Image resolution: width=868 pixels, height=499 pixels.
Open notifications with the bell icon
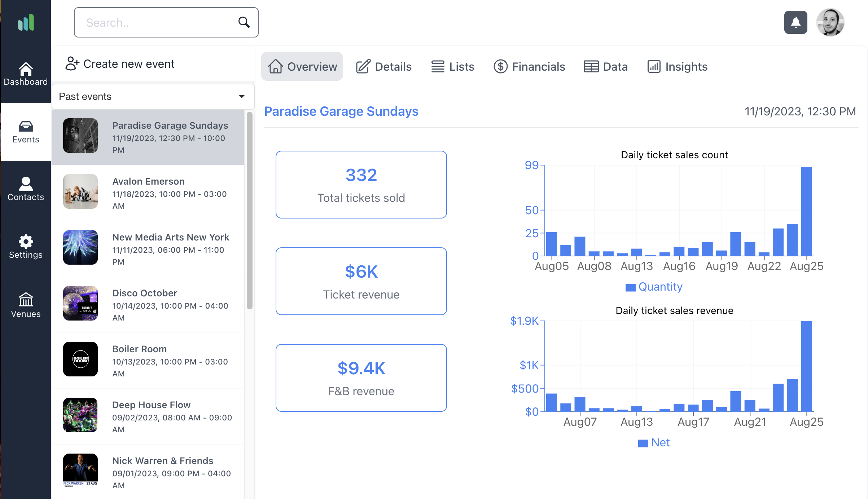click(x=795, y=22)
